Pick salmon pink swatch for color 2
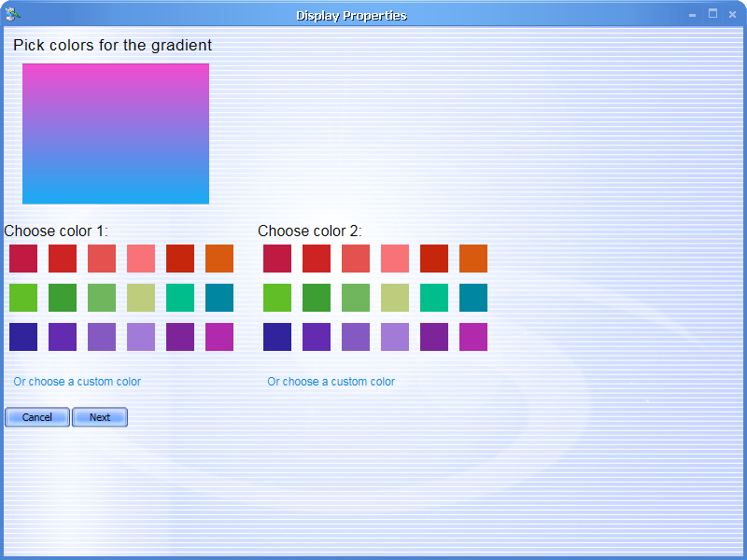The image size is (747, 560). (x=395, y=259)
